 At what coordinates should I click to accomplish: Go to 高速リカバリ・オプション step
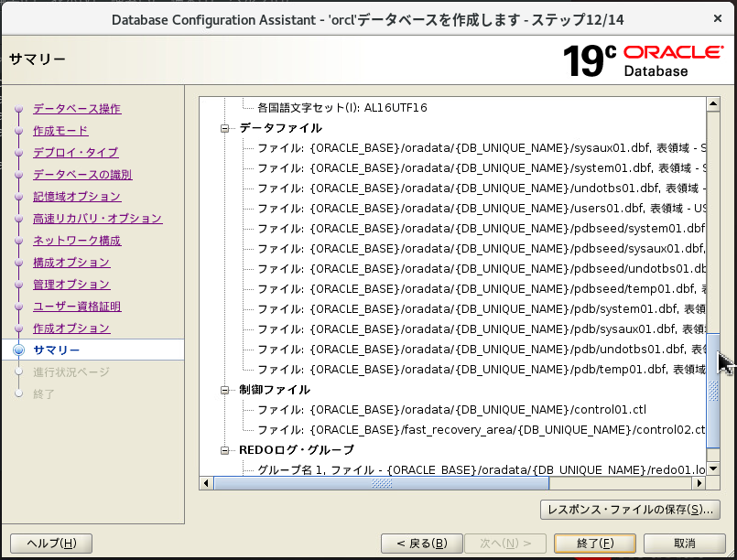[98, 219]
